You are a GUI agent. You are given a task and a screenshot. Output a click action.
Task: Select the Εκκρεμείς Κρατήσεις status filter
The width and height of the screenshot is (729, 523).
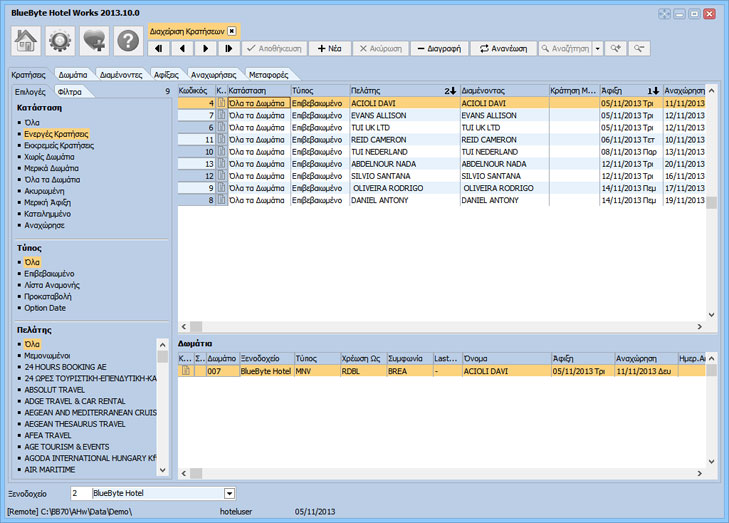pos(59,146)
